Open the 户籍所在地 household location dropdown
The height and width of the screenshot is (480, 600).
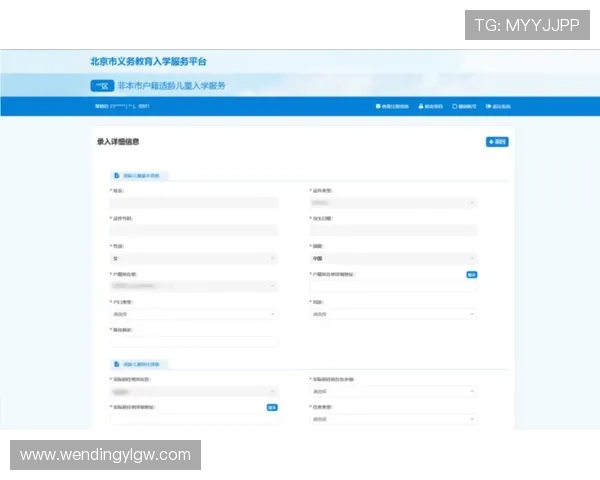click(x=194, y=286)
